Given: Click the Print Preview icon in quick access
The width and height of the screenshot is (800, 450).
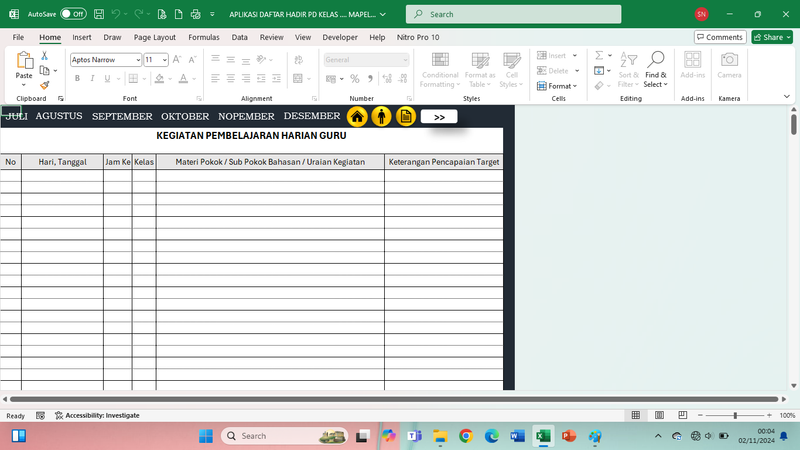Looking at the screenshot, I should coord(162,14).
